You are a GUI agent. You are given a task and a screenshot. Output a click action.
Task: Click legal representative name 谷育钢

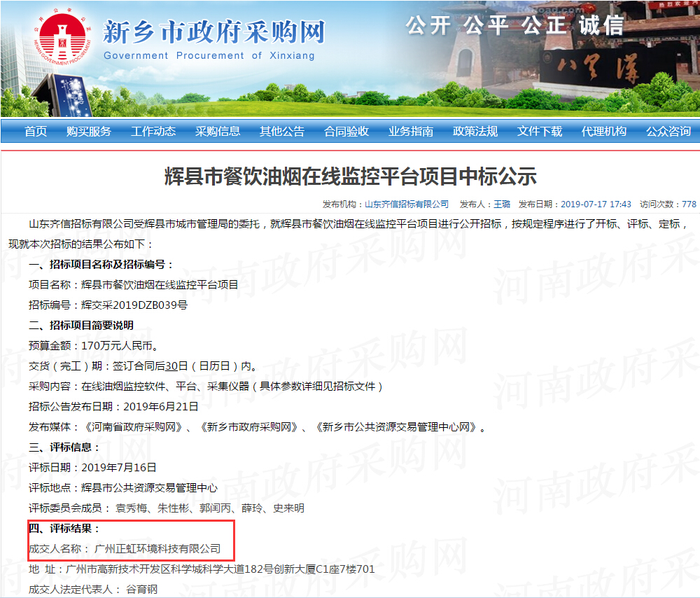pos(142,590)
